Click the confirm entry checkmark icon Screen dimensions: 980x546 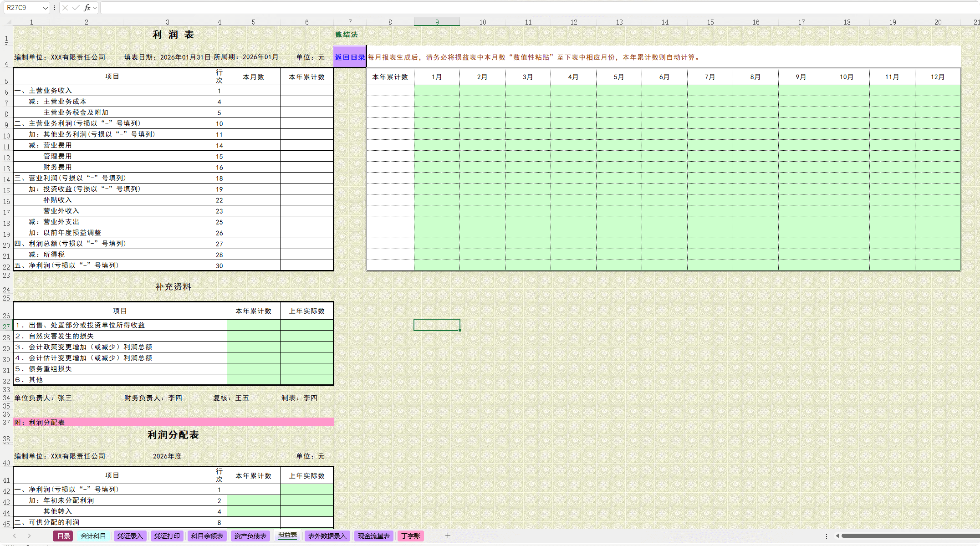pos(76,8)
